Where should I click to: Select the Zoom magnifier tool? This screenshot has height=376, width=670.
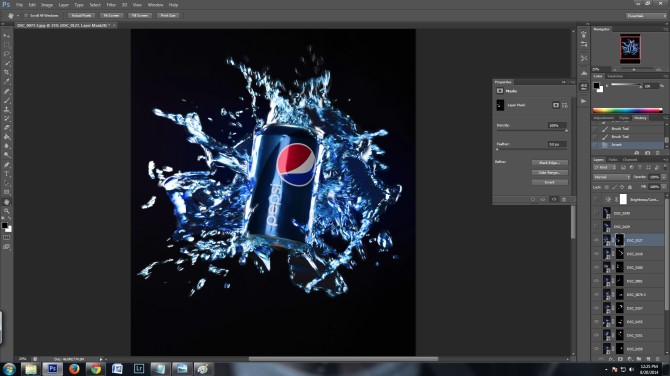coord(6,211)
